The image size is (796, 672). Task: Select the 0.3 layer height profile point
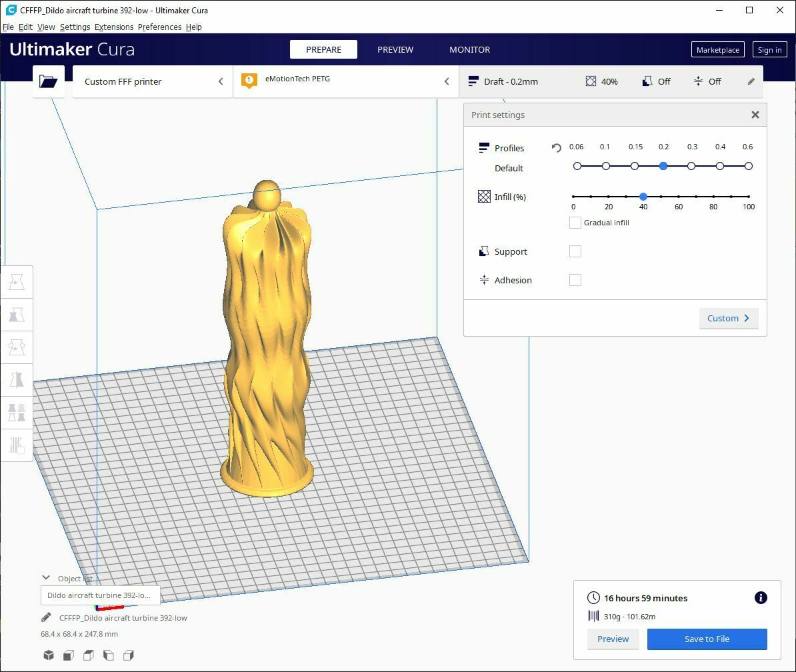pos(691,166)
